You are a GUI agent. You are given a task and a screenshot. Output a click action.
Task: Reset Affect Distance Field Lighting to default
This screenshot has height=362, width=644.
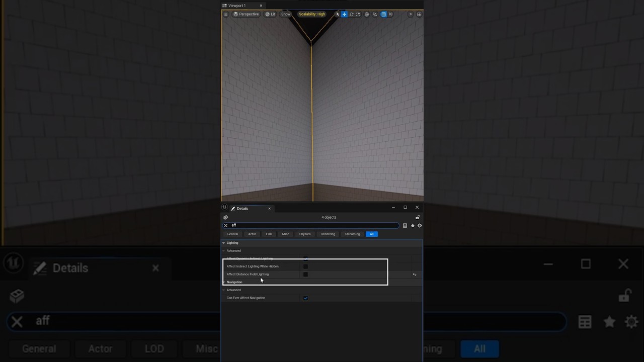(x=415, y=275)
